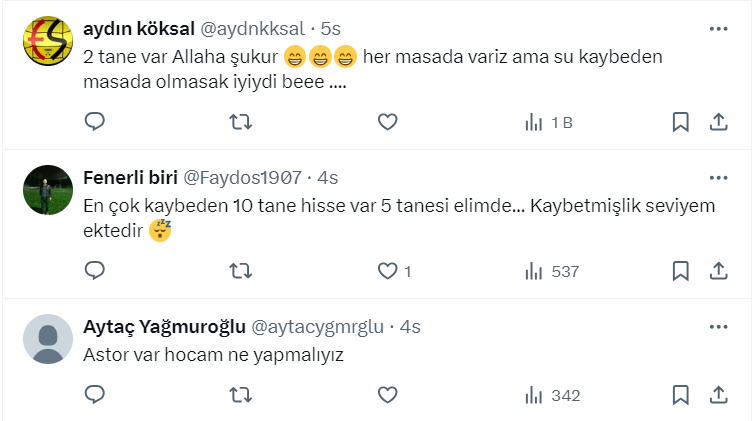Reply to Aytaç Yağmuroğlu's tweet
This screenshot has width=754, height=421.
[x=95, y=395]
